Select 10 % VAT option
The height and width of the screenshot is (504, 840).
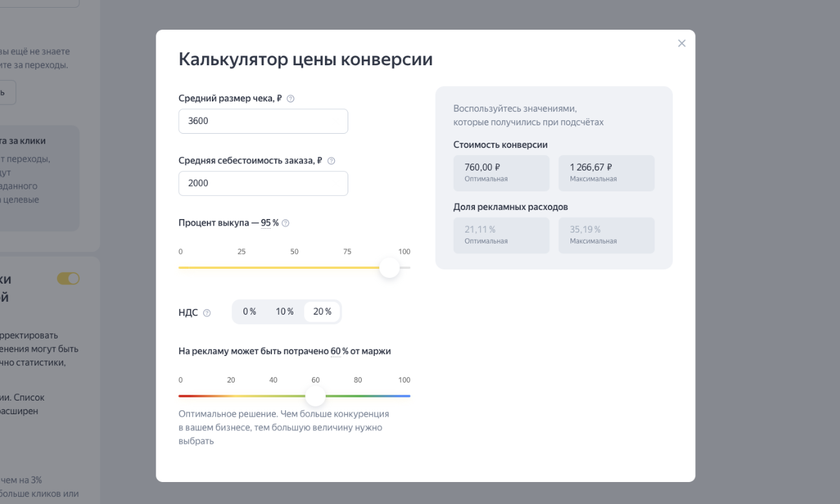[x=284, y=311]
